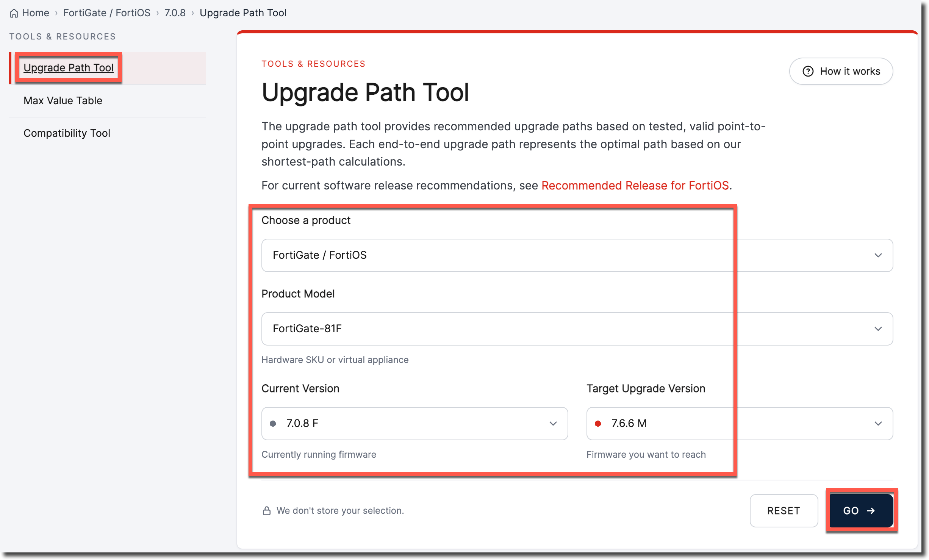Click the Upgrade Path Tool page heading
This screenshot has width=929, height=560.
point(365,93)
